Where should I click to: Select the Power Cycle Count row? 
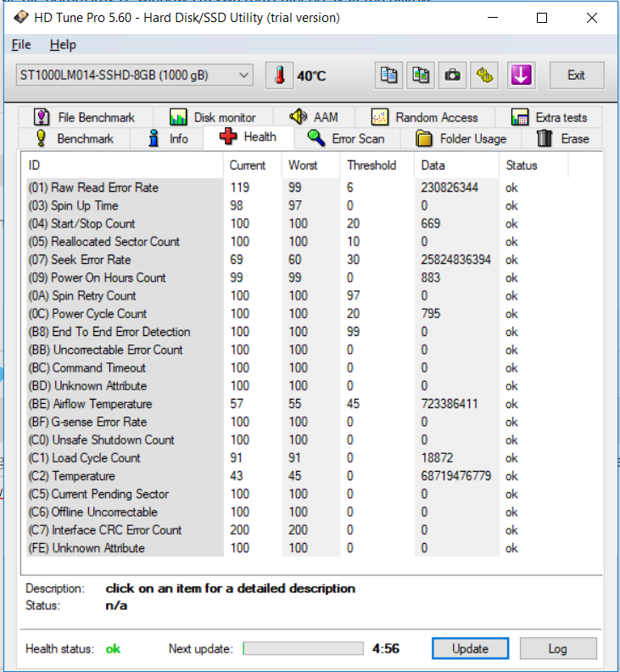pos(297,314)
